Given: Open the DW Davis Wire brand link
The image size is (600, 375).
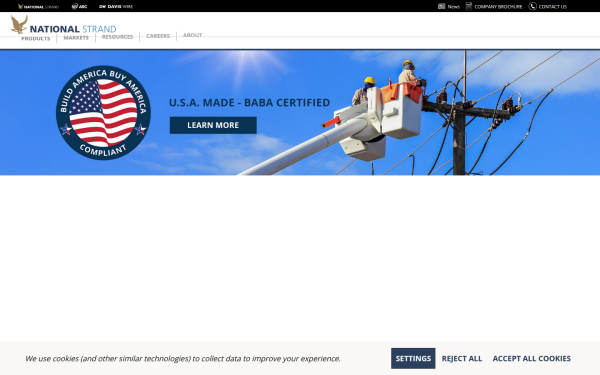Looking at the screenshot, I should [116, 7].
